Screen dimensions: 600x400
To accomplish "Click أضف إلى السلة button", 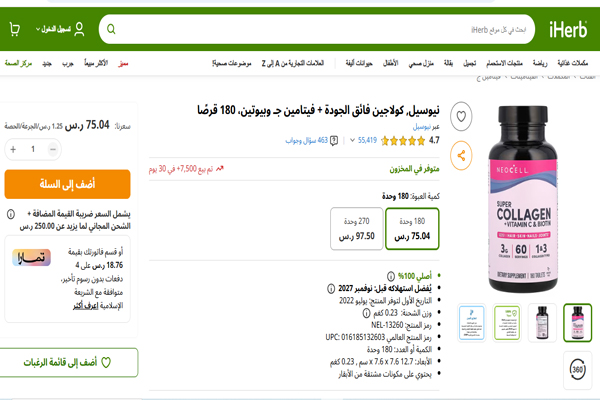I will point(67,184).
